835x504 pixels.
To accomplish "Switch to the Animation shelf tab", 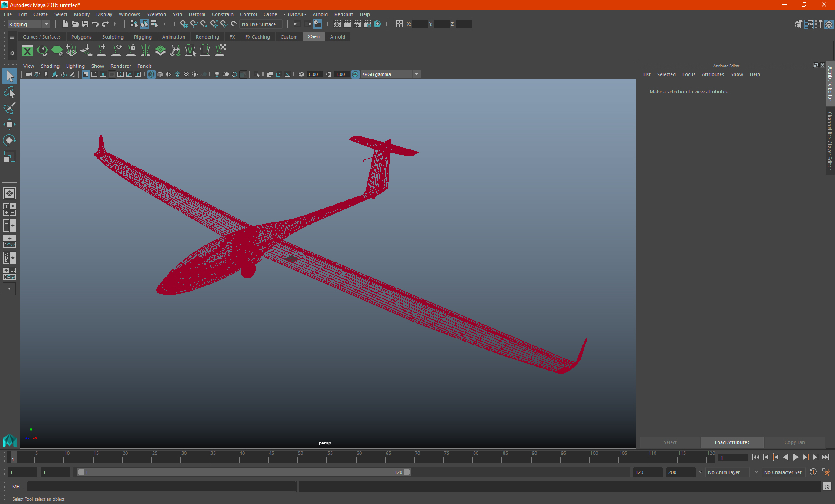I will [x=174, y=37].
